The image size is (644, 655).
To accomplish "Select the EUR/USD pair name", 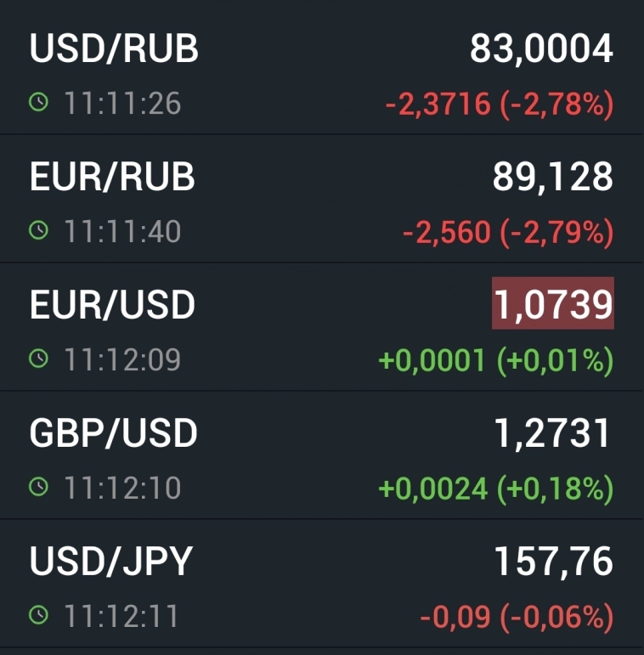I will pyautogui.click(x=112, y=305).
